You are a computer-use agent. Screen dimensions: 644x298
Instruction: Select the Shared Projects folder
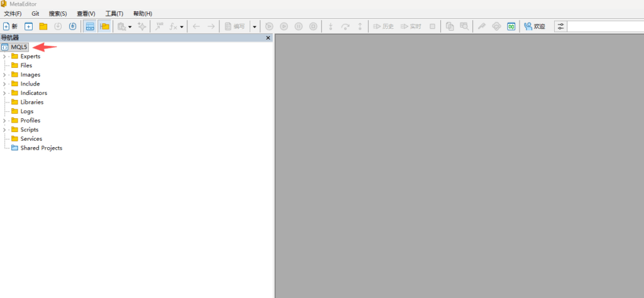tap(41, 148)
